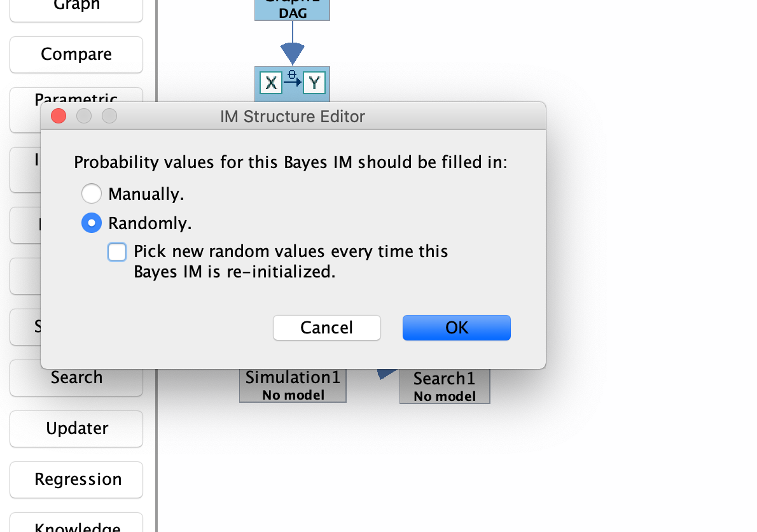
Task: Confirm with the OK button
Action: coord(456,328)
